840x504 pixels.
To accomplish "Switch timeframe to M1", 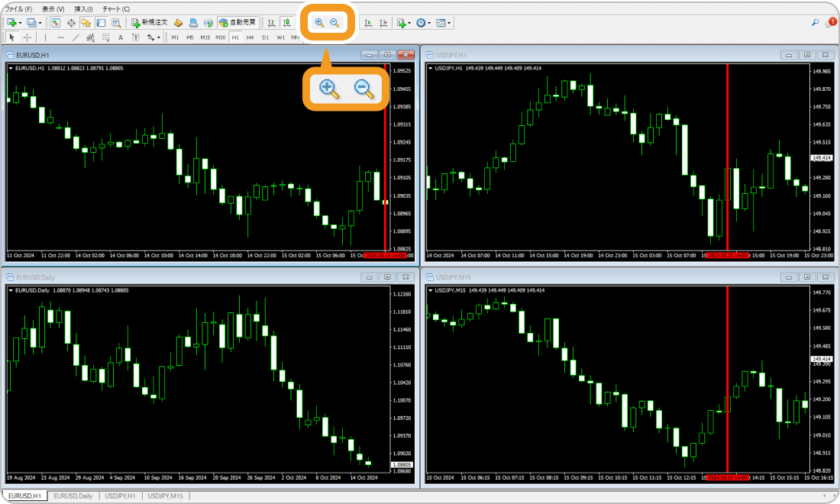I will (x=175, y=37).
